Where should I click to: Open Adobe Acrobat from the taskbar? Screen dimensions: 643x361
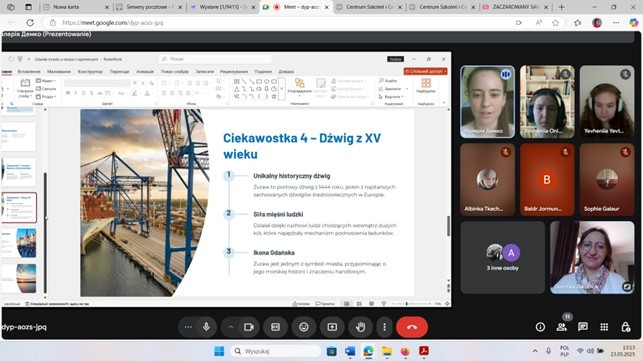(x=424, y=351)
